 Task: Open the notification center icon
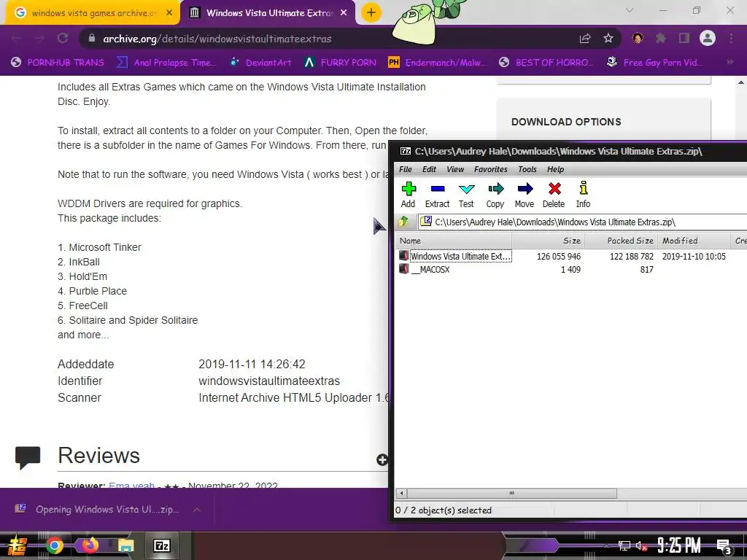(x=724, y=546)
